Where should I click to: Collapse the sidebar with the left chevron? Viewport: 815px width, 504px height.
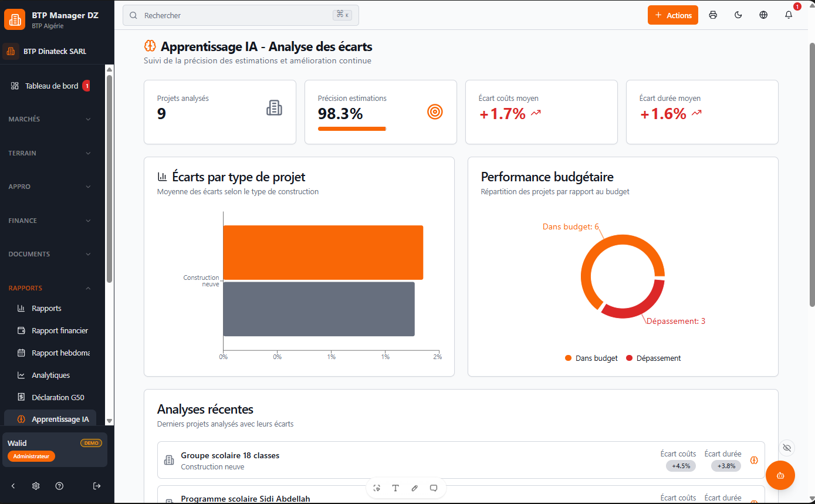pos(13,486)
